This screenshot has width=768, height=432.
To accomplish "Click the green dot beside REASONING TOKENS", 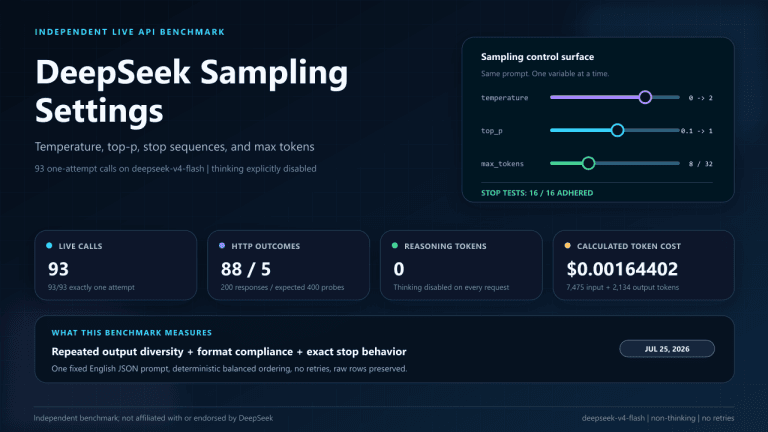I will pyautogui.click(x=395, y=246).
